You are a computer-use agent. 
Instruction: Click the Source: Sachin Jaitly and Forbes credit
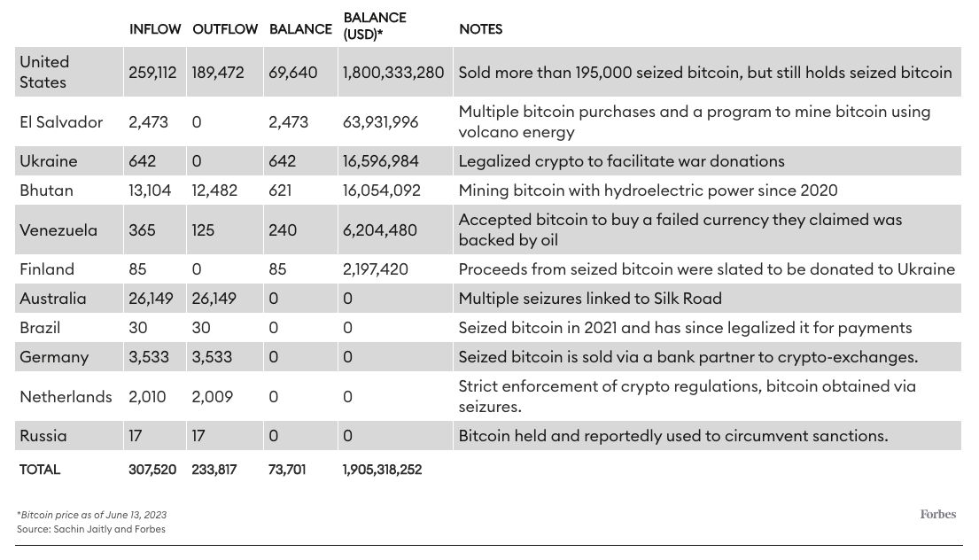pyautogui.click(x=91, y=529)
